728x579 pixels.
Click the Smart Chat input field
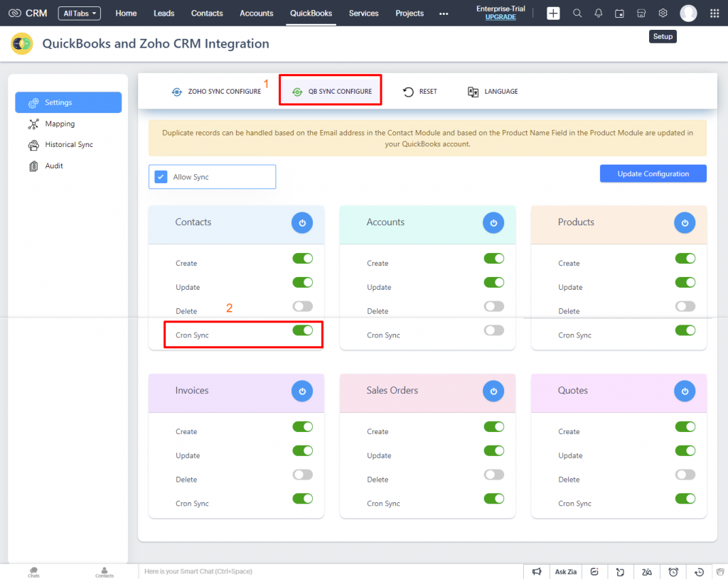pos(331,572)
